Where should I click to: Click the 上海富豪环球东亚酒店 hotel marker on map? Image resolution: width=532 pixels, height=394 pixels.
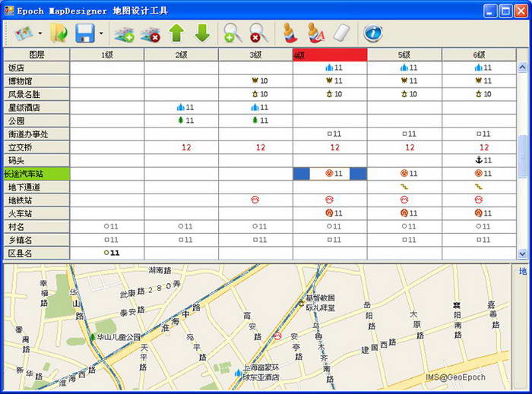pyautogui.click(x=238, y=374)
